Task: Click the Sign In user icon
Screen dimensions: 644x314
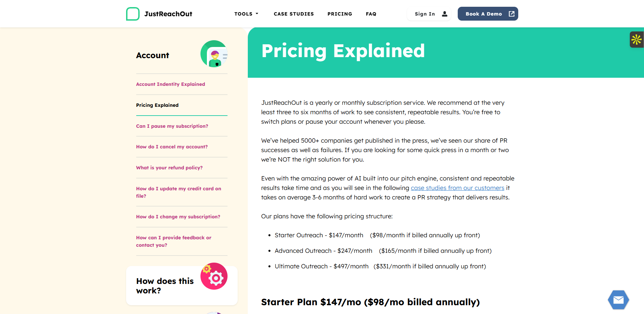Action: click(445, 14)
